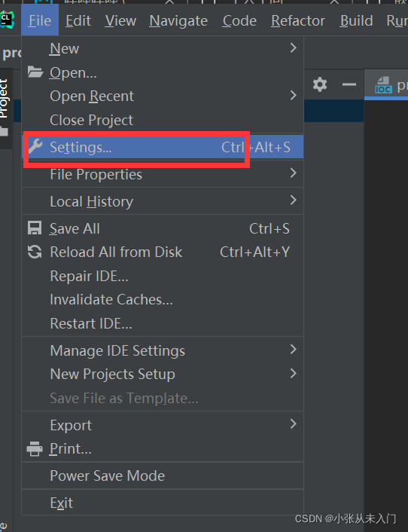Select Invalidate Caches... menu entry

coord(163,300)
